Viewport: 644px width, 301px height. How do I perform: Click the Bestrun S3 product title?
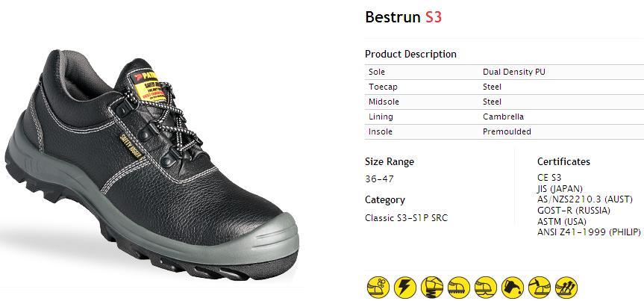(403, 17)
